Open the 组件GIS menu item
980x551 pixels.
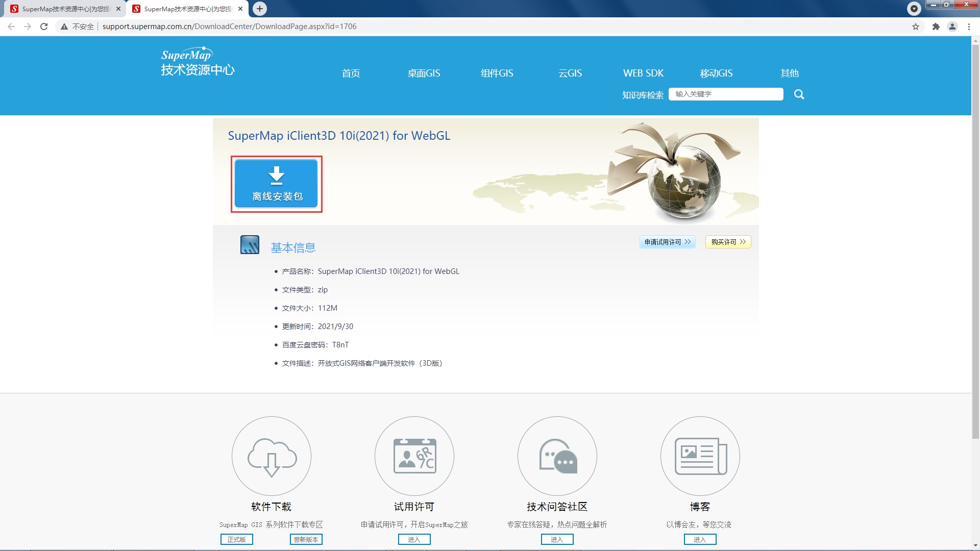(497, 73)
